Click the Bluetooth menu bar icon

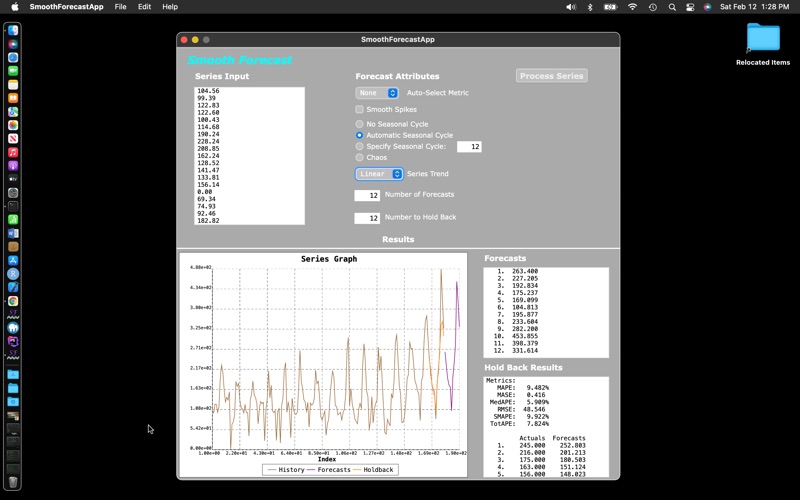pos(590,7)
